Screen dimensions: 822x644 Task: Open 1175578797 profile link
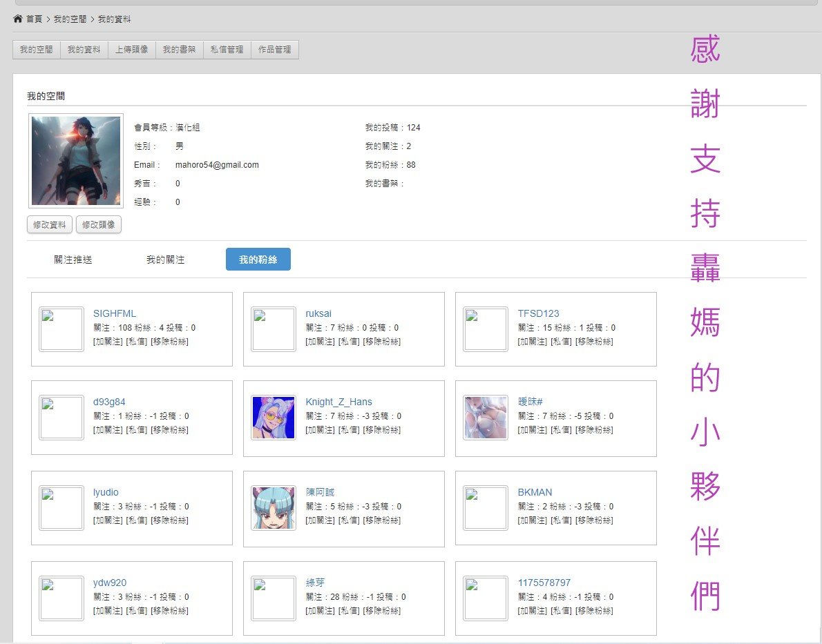(544, 583)
